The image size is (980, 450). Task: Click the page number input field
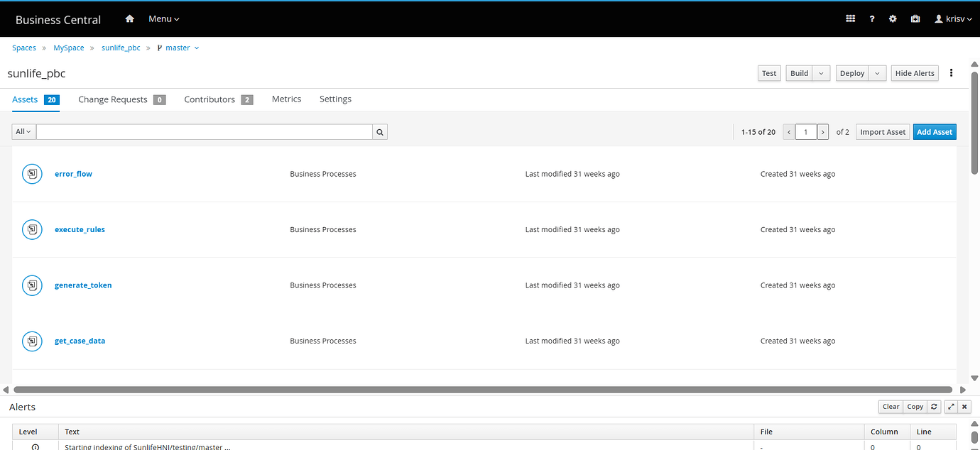(805, 131)
